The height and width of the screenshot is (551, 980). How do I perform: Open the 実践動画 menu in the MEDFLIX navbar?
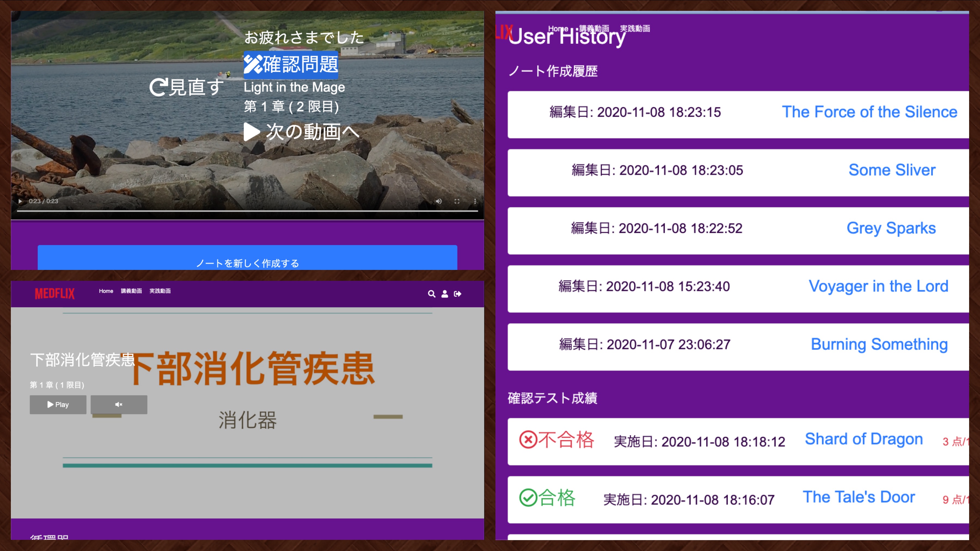(160, 291)
